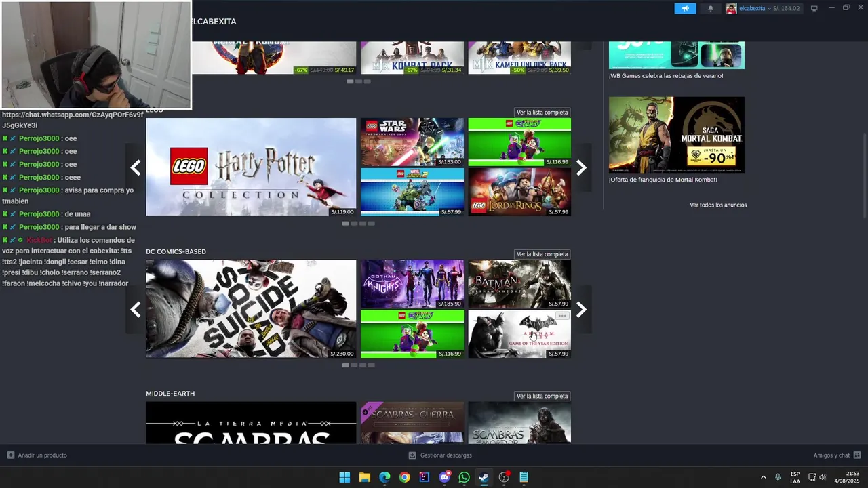Open Amigos y chat
Screen dimensions: 868x488
(x=837, y=455)
